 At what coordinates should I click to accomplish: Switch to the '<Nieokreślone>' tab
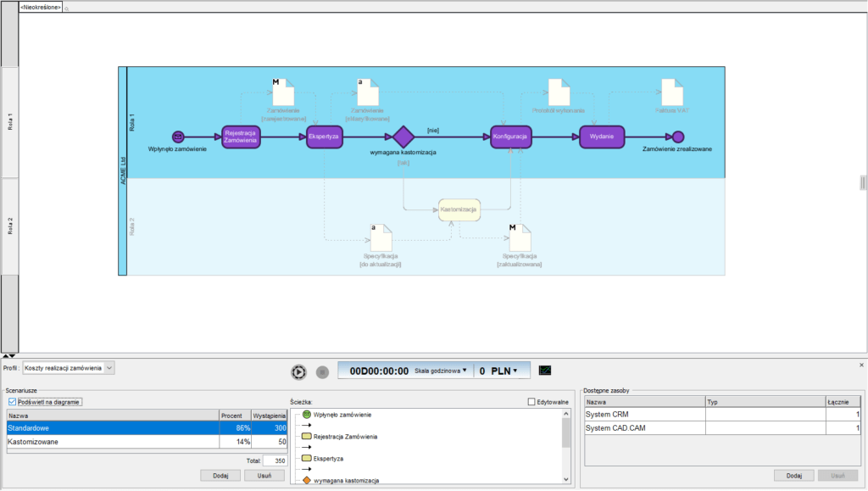tap(41, 7)
